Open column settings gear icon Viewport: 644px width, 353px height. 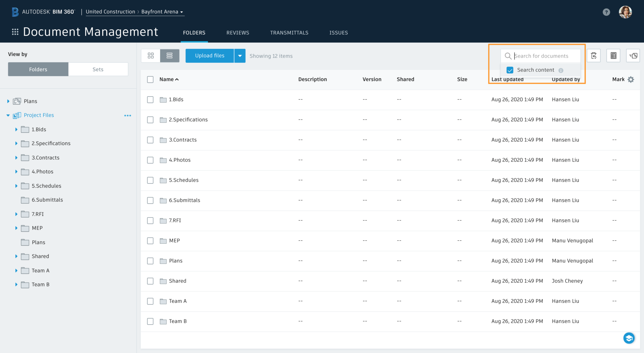coord(631,79)
